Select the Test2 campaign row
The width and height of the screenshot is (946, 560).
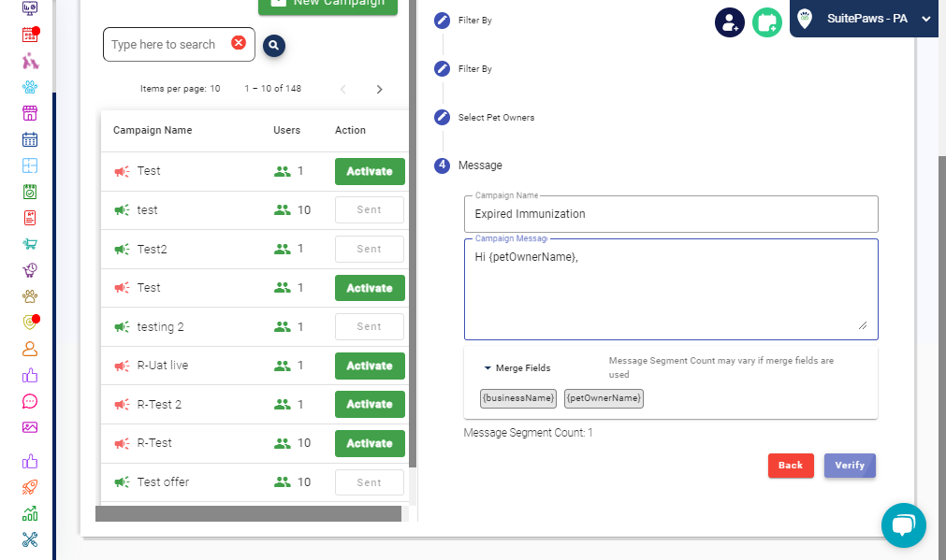click(x=255, y=249)
